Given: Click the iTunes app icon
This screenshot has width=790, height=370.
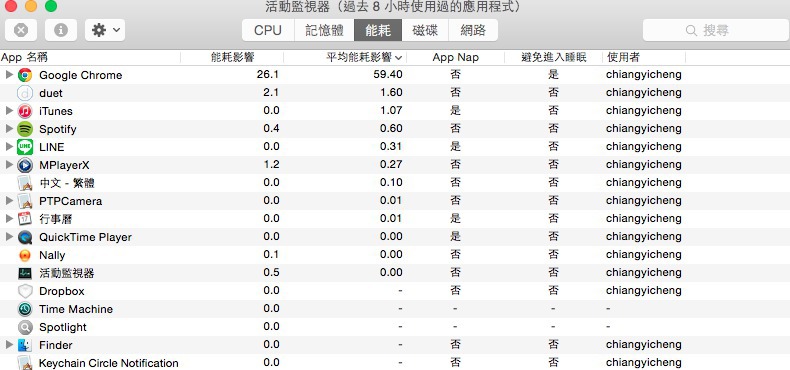Looking at the screenshot, I should coord(25,111).
